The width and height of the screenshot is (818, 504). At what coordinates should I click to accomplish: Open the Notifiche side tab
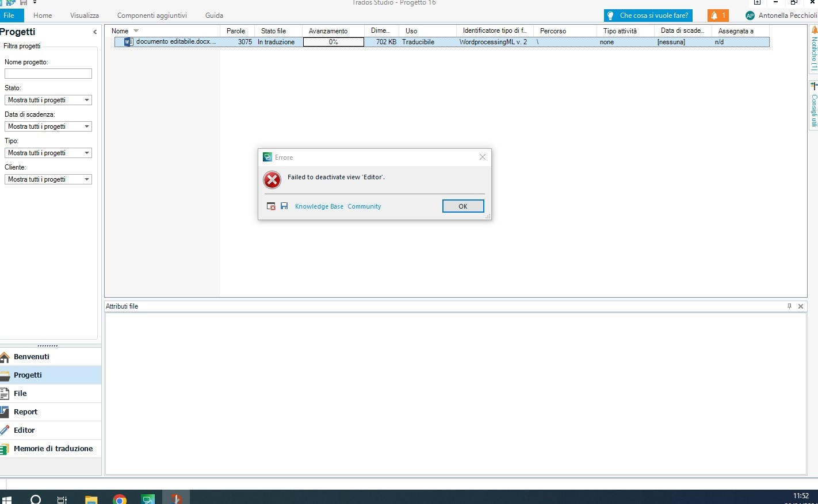pyautogui.click(x=813, y=48)
